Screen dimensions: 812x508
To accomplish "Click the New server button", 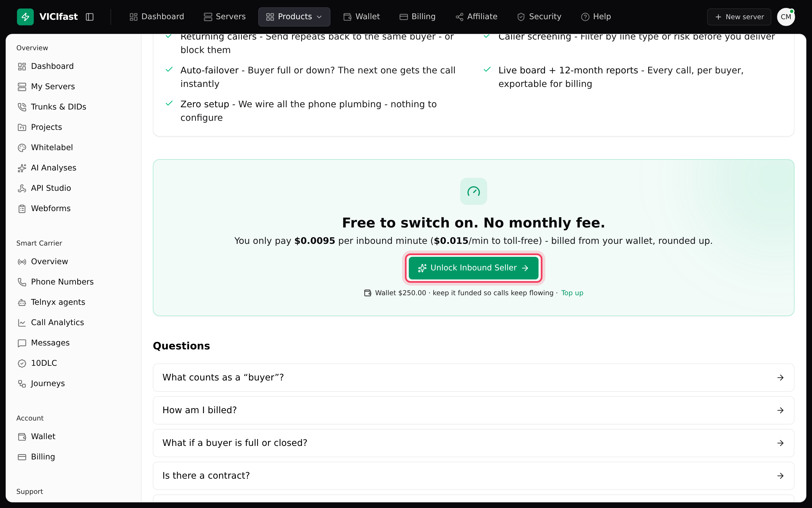I will [739, 17].
